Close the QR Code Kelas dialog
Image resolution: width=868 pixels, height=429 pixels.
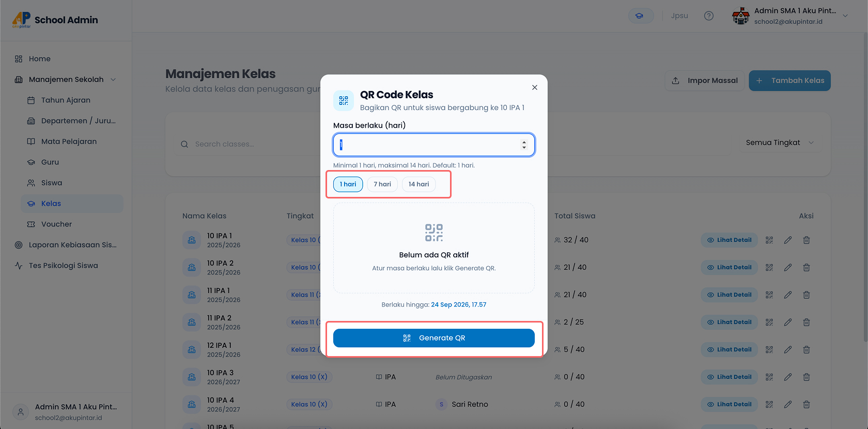coord(535,87)
